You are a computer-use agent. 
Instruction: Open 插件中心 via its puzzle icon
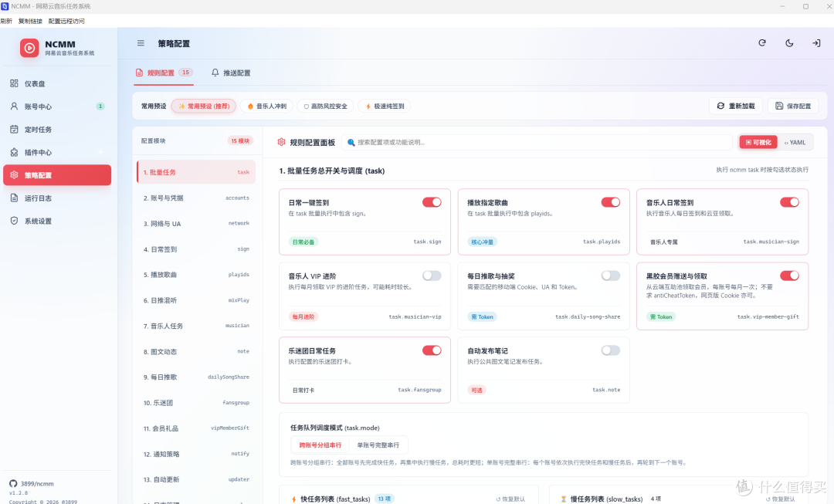14,152
